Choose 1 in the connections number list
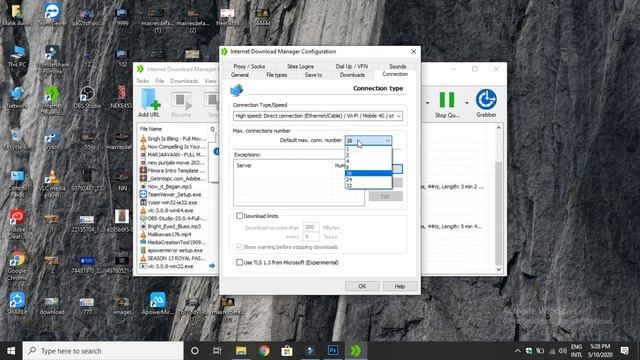Viewport: 640px width, 360px height. [x=368, y=149]
